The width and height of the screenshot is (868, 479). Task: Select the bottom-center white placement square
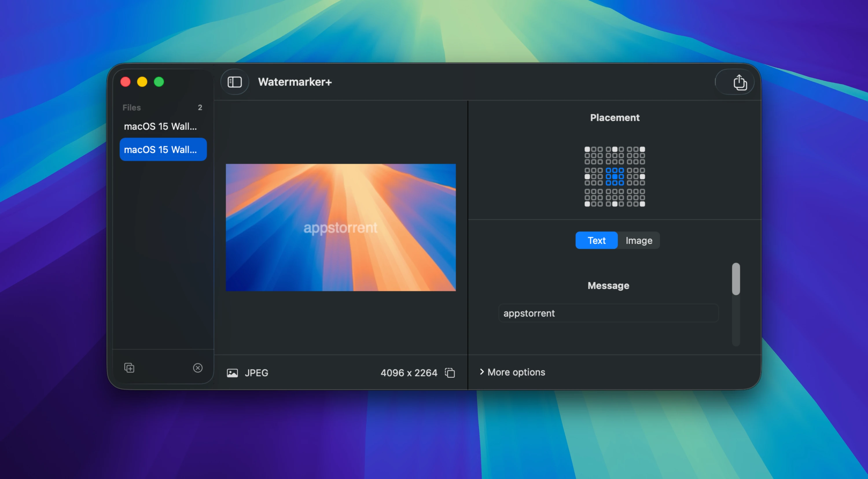tap(615, 204)
